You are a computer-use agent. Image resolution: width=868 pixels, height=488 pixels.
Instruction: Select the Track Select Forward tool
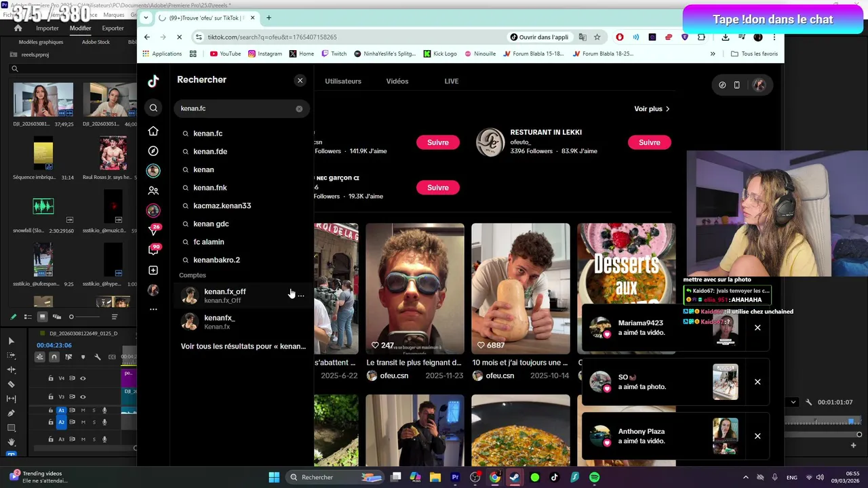(x=11, y=355)
